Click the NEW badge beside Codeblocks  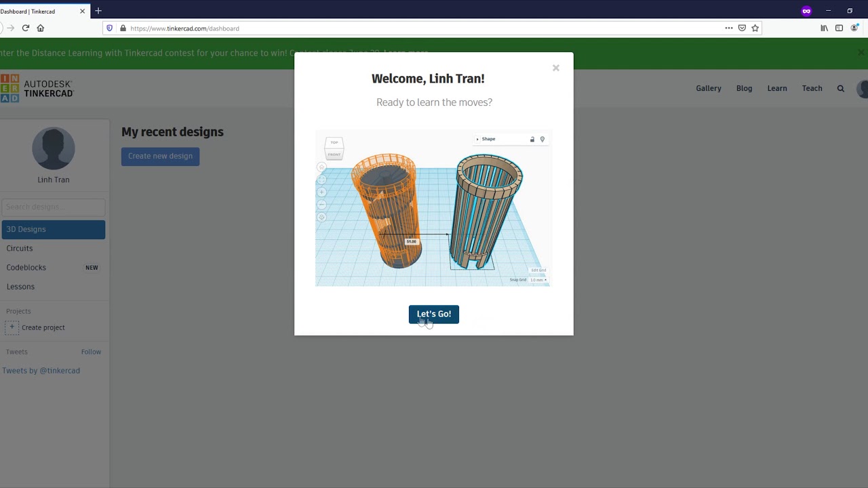click(92, 268)
